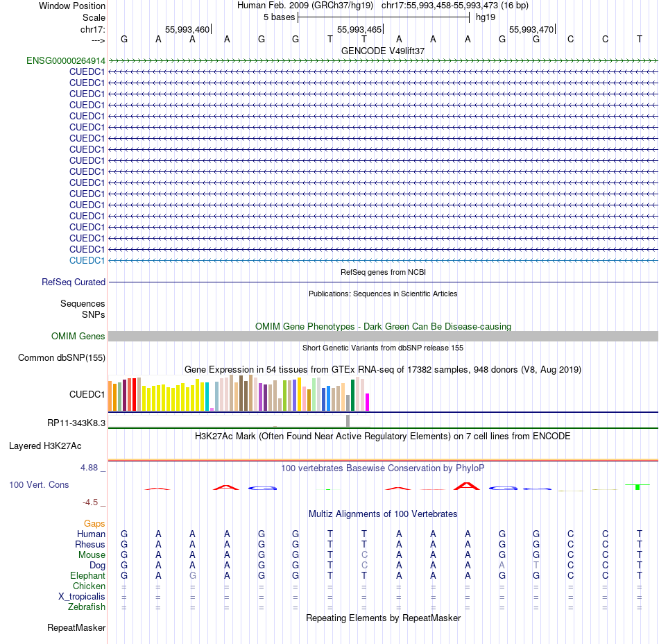Click the OMIM Genes track label

pyautogui.click(x=78, y=337)
